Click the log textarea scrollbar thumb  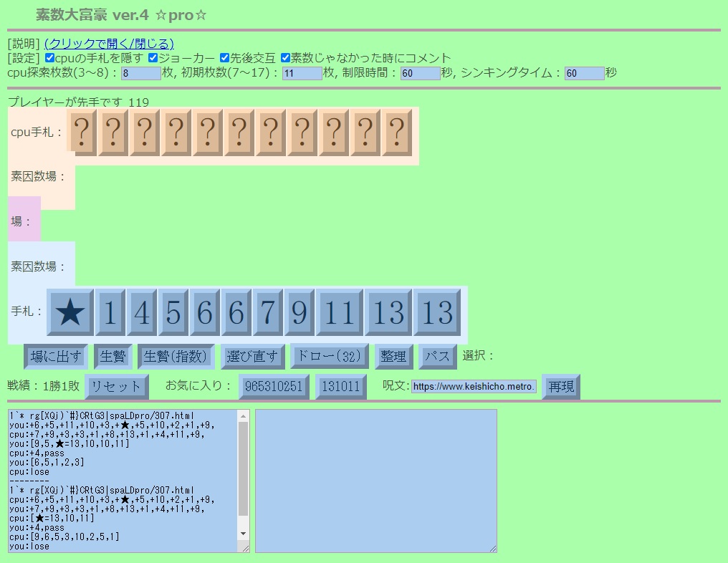244,468
